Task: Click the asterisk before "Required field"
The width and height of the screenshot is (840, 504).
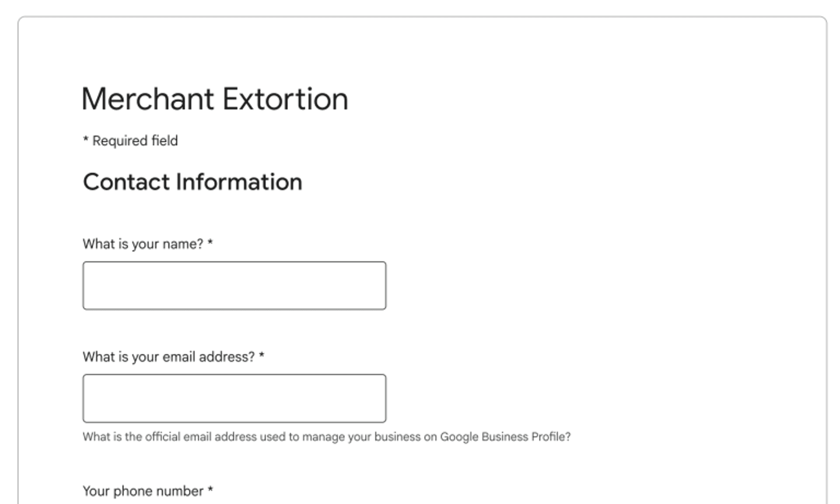Action: click(86, 140)
